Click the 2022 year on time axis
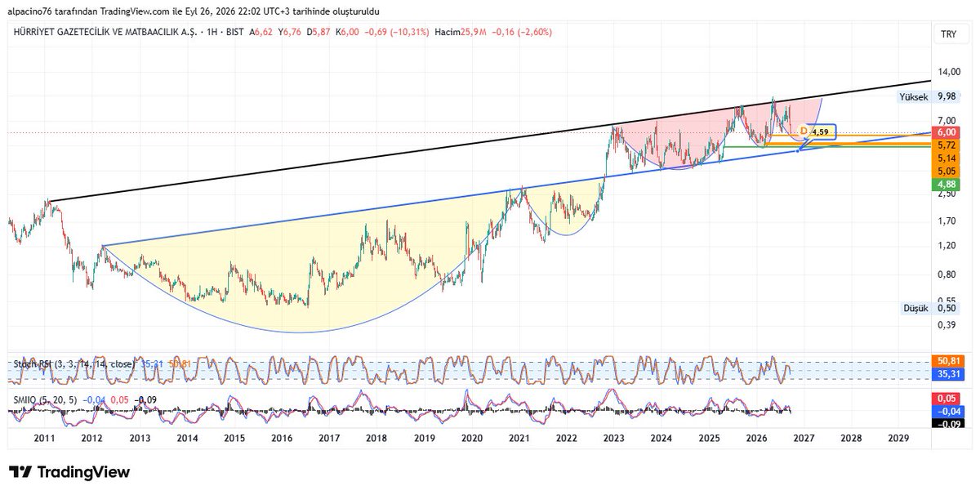This screenshot has height=495, width=980. [567, 439]
